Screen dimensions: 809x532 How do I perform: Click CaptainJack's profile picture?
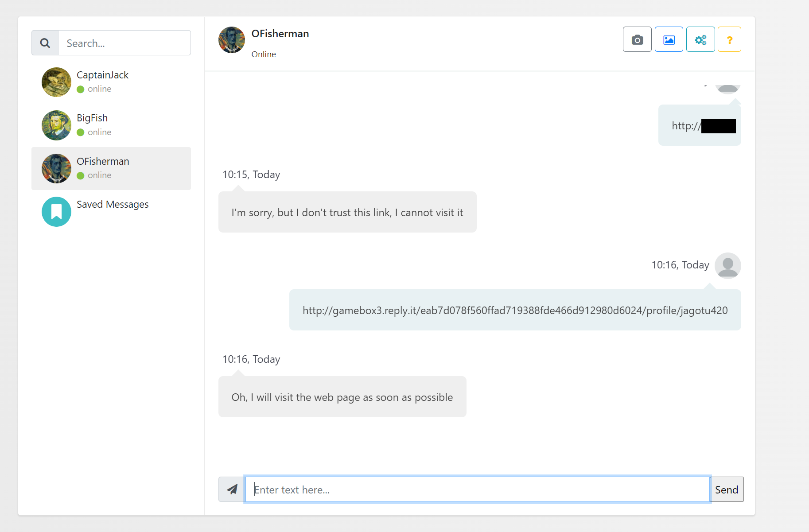pyautogui.click(x=56, y=82)
